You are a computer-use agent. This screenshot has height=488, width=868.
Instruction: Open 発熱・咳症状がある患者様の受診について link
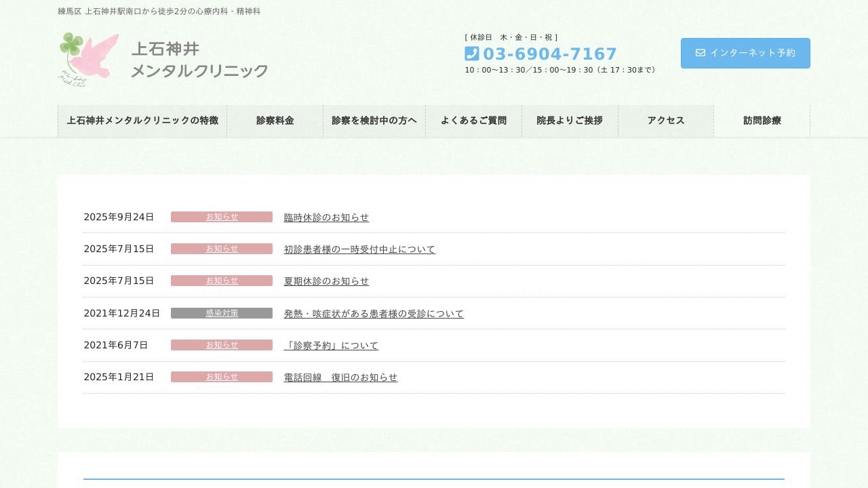pyautogui.click(x=374, y=314)
